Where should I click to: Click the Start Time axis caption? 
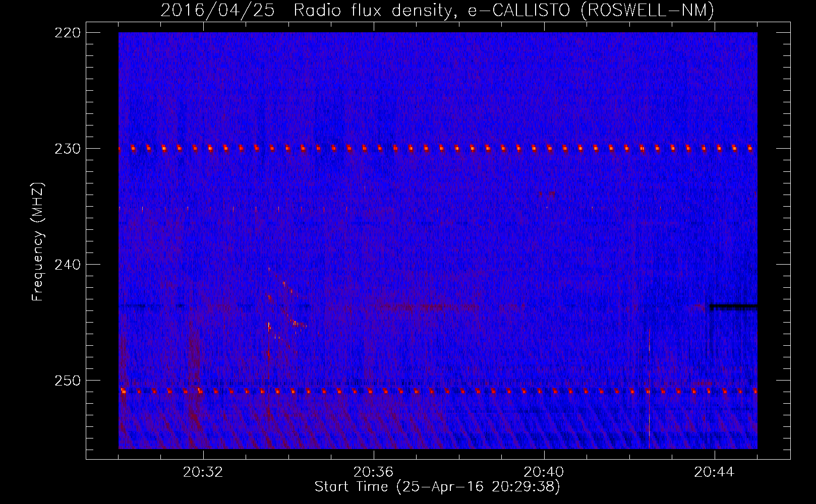click(x=437, y=487)
